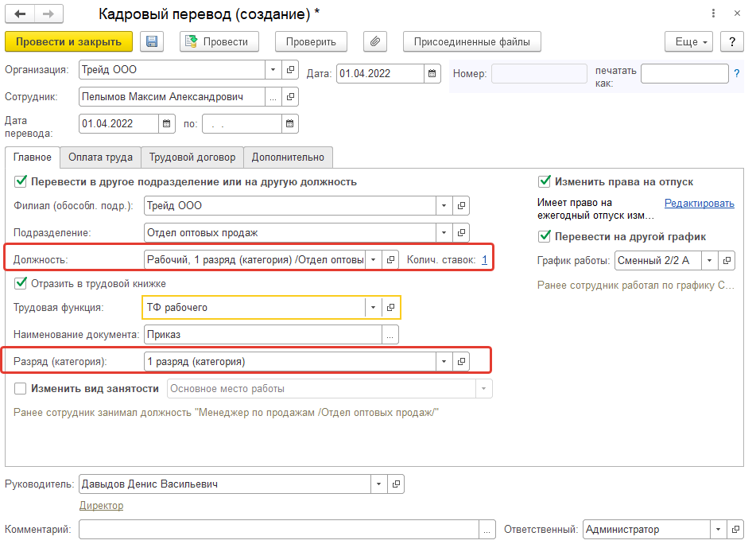Screen dimensions: 756x548
Task: Click the 'Провести и закрыть' button
Action: pyautogui.click(x=68, y=42)
